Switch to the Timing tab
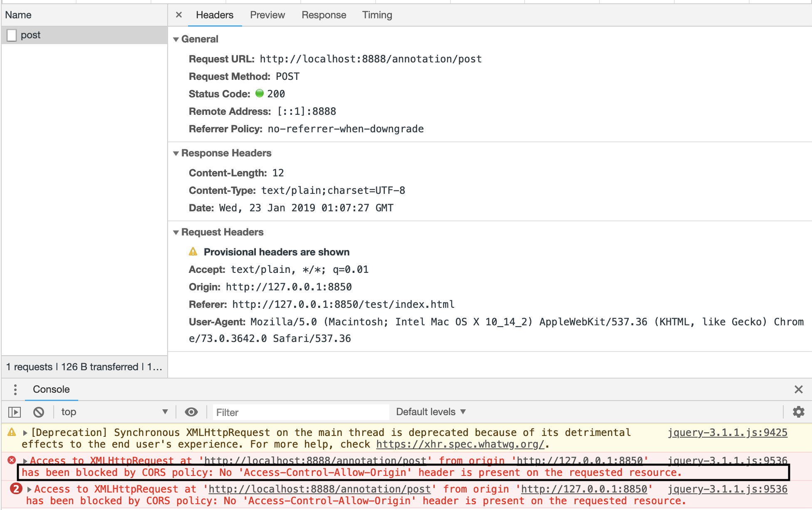The height and width of the screenshot is (510, 812). [377, 15]
